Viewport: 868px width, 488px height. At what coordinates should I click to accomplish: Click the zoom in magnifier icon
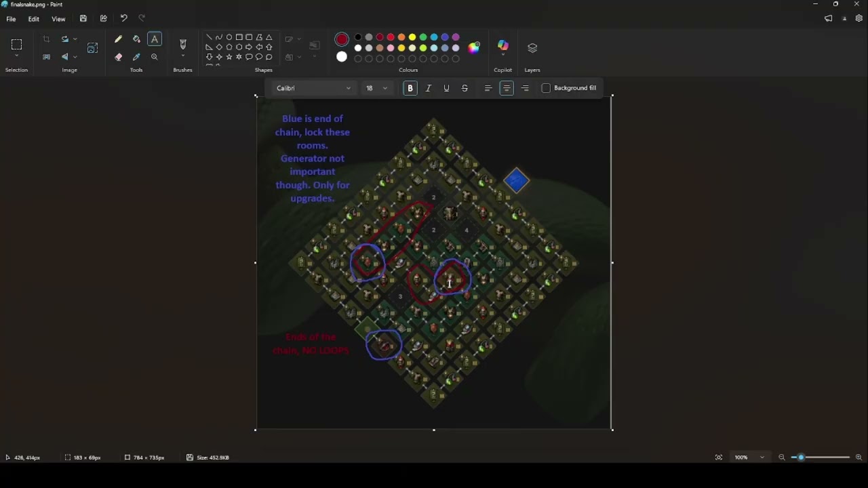click(859, 457)
